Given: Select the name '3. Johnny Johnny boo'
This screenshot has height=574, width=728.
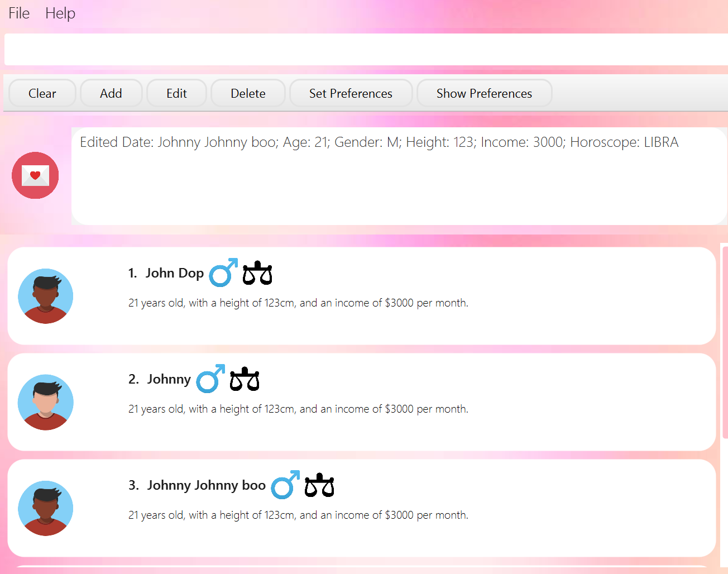Looking at the screenshot, I should 197,485.
